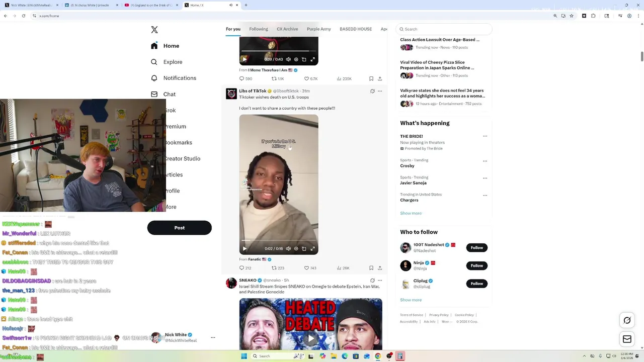This screenshot has width=644, height=362.
Task: Switch to the CX Archive tab
Action: pos(287,29)
